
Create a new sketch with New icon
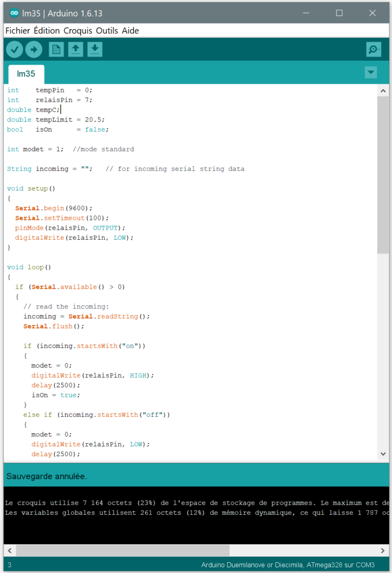(x=56, y=49)
